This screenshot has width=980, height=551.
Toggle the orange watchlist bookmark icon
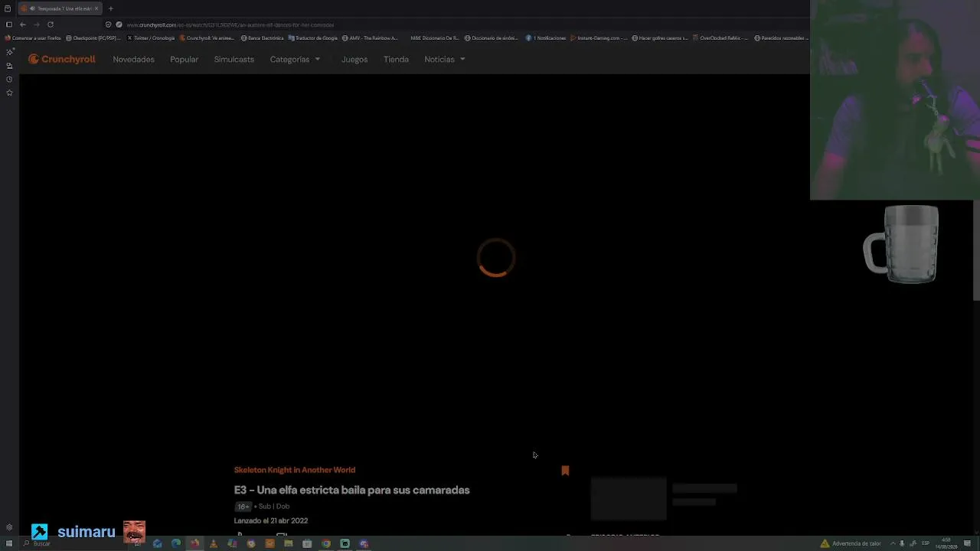point(565,471)
